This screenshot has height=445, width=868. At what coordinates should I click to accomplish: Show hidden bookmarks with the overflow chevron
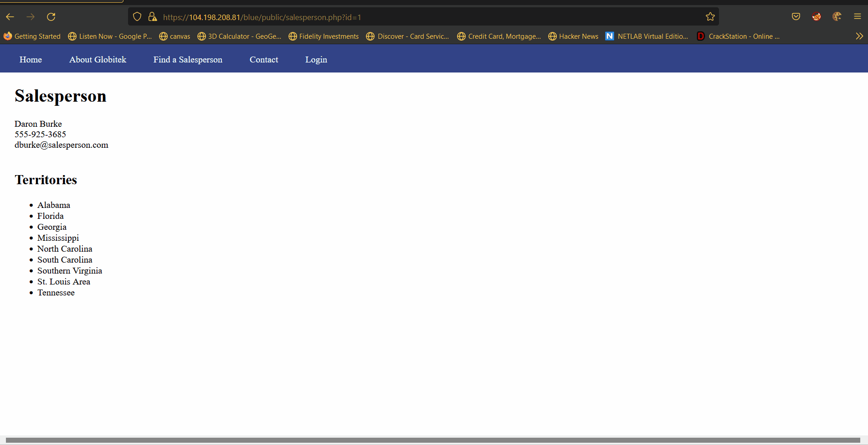[859, 36]
